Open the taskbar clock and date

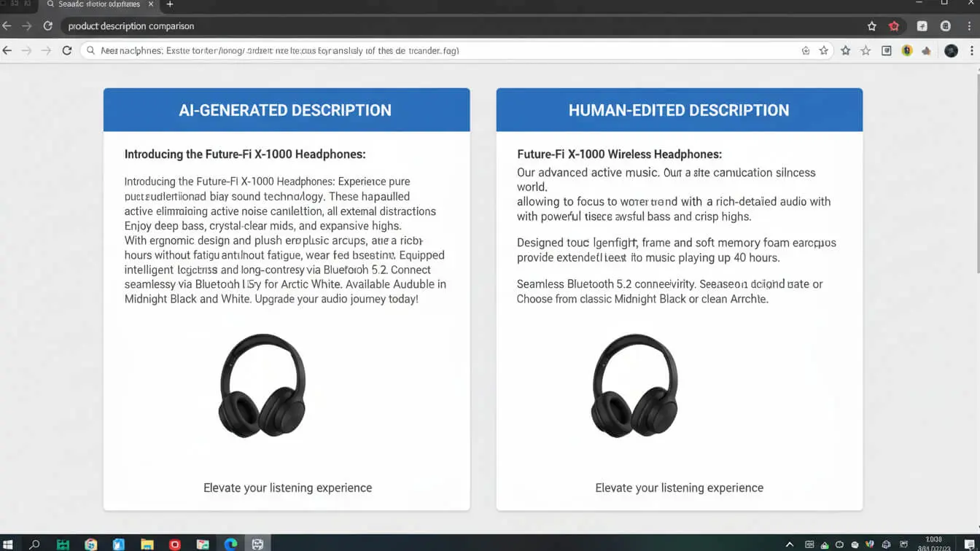click(x=933, y=544)
